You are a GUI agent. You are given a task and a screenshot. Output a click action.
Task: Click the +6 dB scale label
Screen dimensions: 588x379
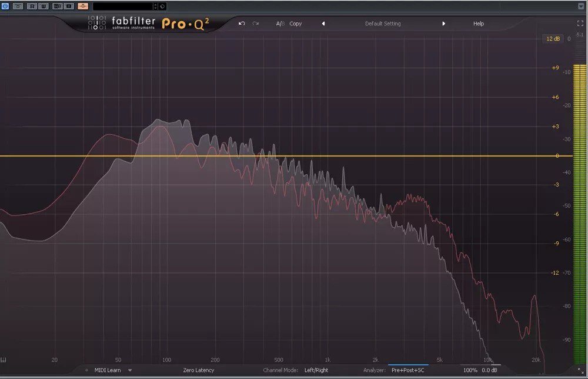click(556, 97)
